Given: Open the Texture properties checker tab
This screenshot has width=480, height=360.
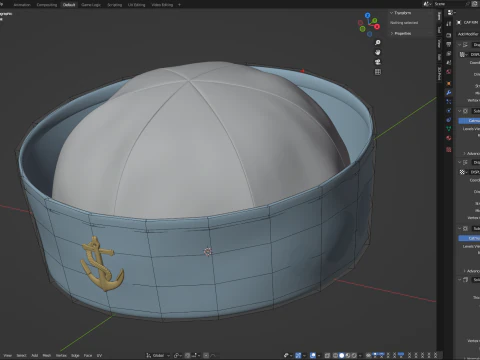Looking at the screenshot, I should pos(449,149).
